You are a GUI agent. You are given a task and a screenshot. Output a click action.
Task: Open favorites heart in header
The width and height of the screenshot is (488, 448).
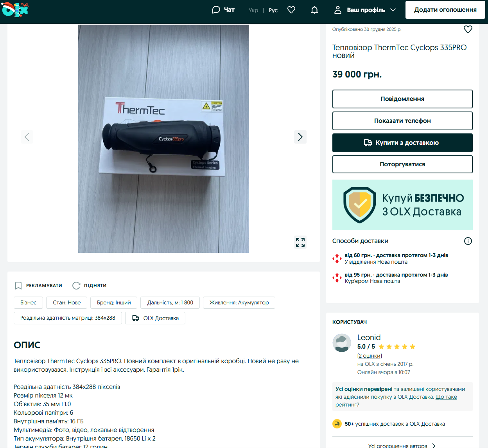[291, 10]
